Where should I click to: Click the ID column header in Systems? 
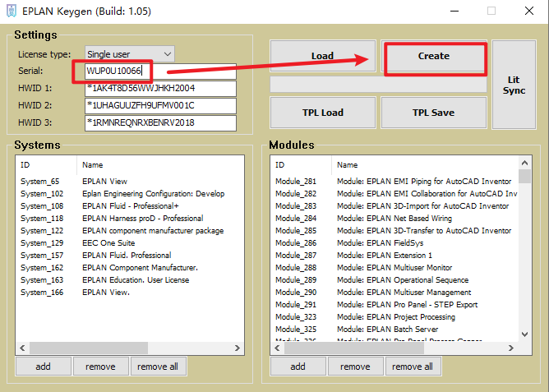click(x=25, y=165)
